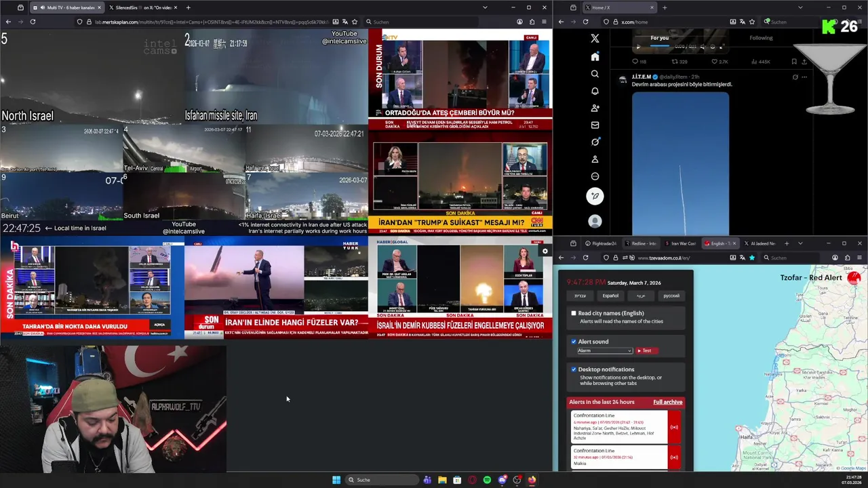This screenshot has width=868, height=488.
Task: Open new tab in tzevaadom window
Action: pos(787,243)
